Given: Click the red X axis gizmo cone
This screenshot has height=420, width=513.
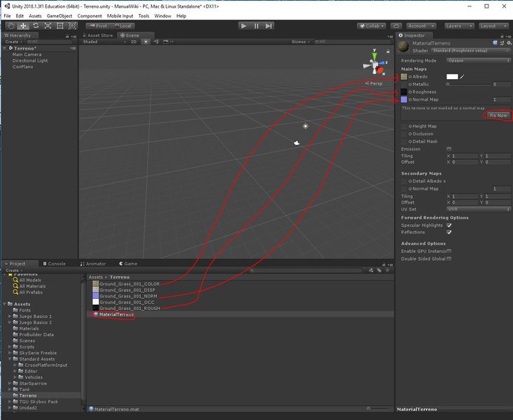Looking at the screenshot, I should 380,70.
